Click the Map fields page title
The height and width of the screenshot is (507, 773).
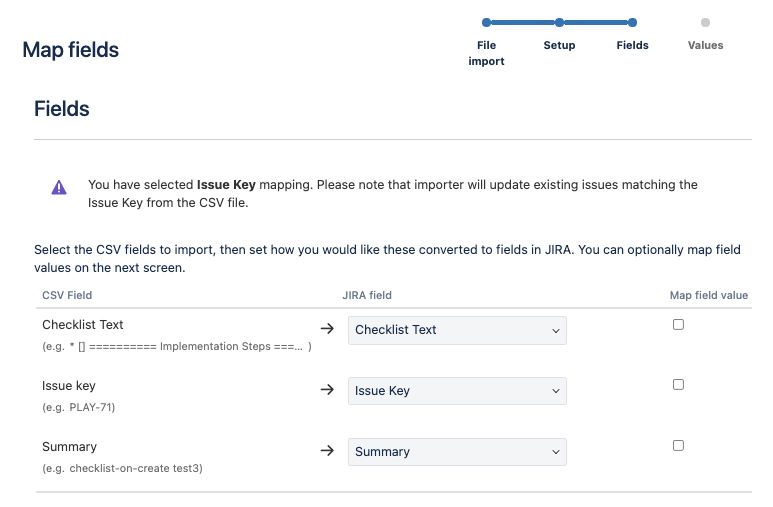71,50
